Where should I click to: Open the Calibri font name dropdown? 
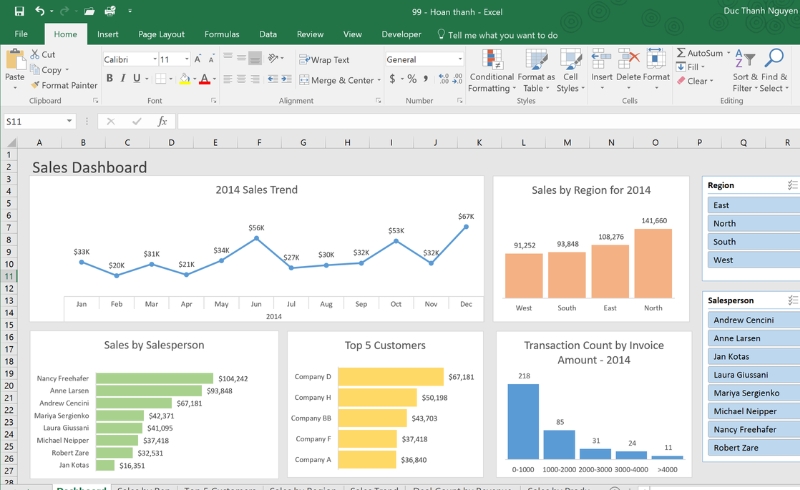point(155,60)
